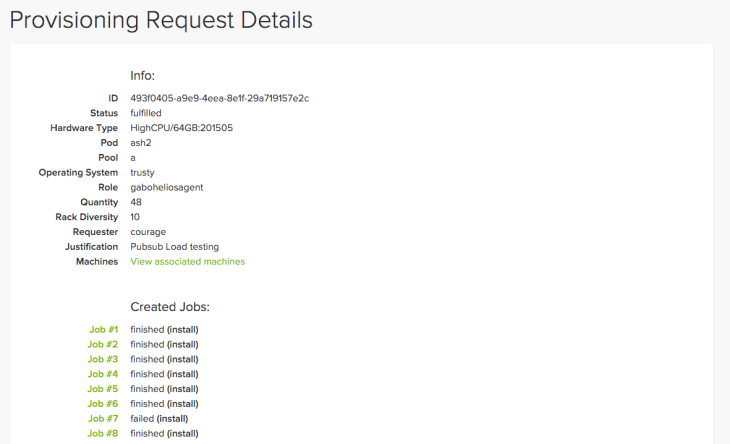Viewport: 730px width, 444px height.
Task: Open Job #8 details
Action: click(102, 434)
